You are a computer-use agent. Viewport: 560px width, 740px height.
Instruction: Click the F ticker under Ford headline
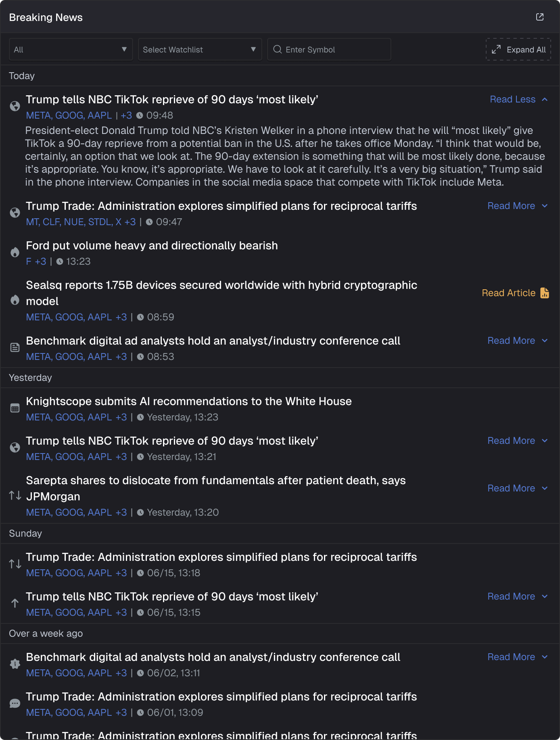(29, 261)
